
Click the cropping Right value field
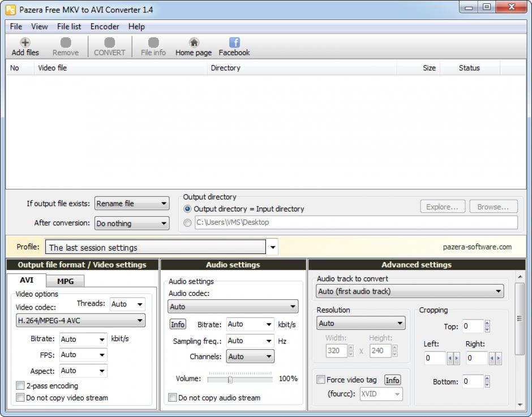click(x=477, y=358)
